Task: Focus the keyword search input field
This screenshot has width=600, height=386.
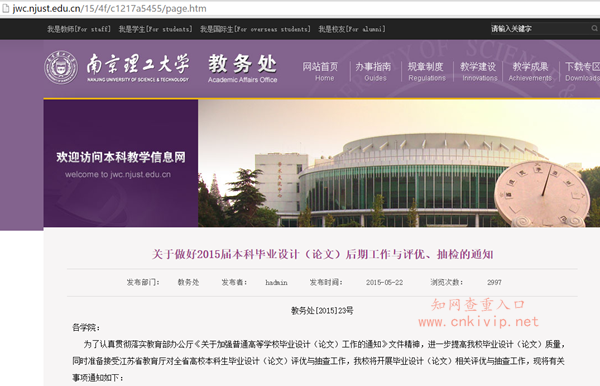Action: (x=540, y=29)
